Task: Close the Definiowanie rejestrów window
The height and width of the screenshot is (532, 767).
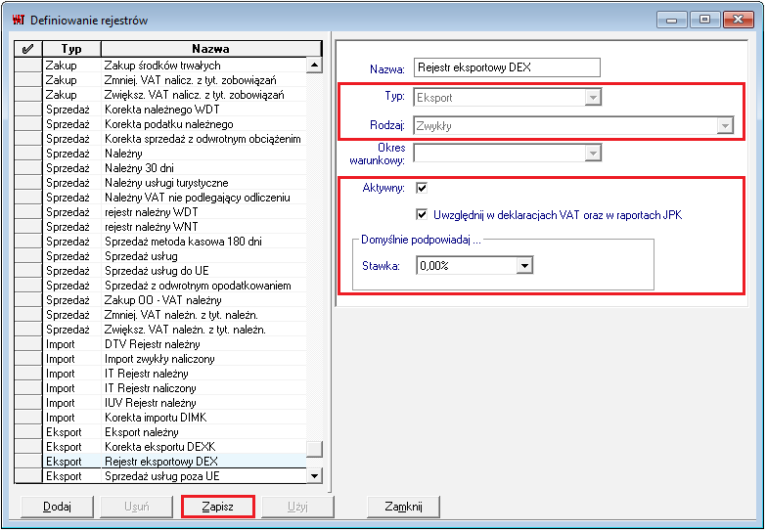Action: pyautogui.click(x=738, y=20)
